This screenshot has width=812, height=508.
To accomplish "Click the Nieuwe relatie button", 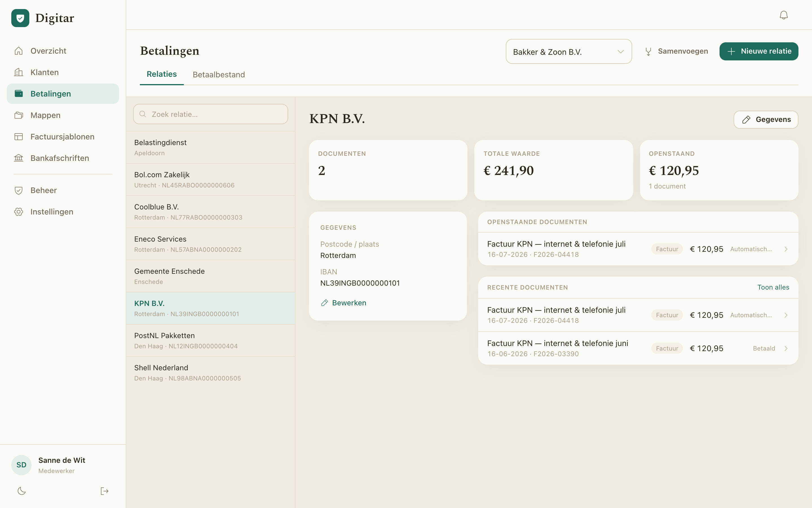I will point(759,51).
